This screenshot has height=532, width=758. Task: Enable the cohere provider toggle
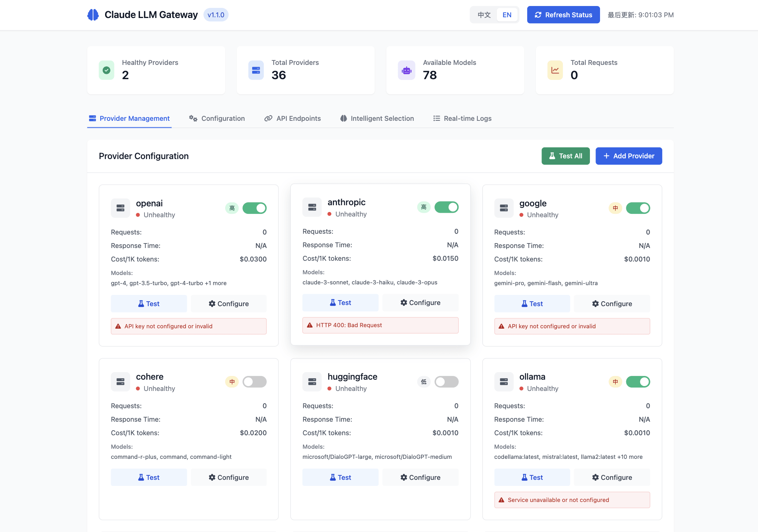coord(255,382)
